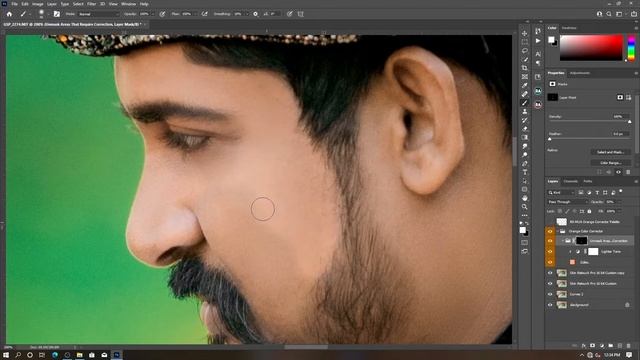Image resolution: width=640 pixels, height=360 pixels.
Task: Hide the Background layer
Action: [550, 305]
